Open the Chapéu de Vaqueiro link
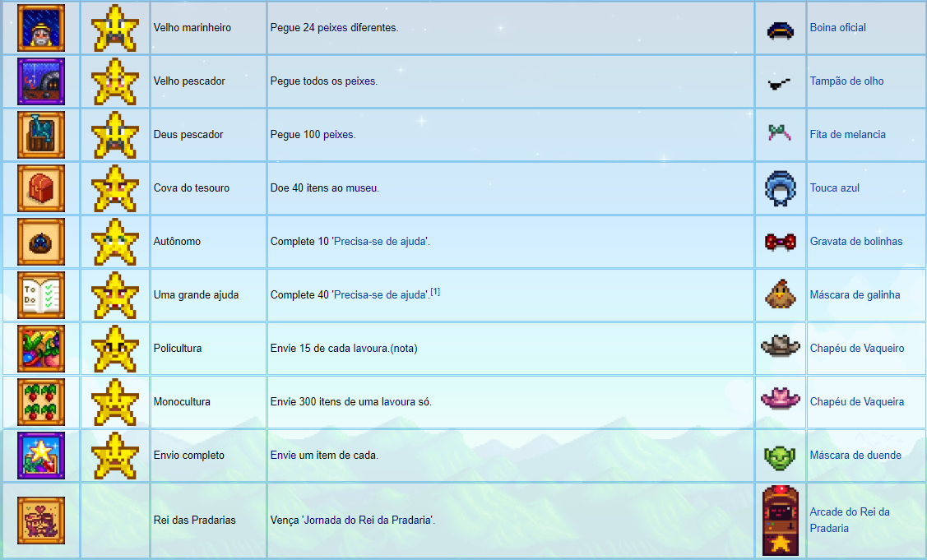The height and width of the screenshot is (560, 927). tap(856, 349)
